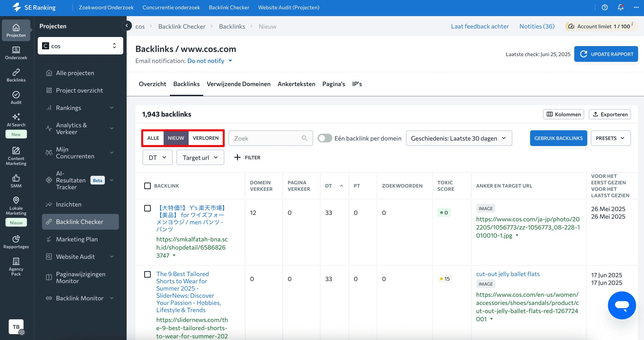Image resolution: width=644 pixels, height=340 pixels.
Task: Expand AI-Resultaten Tracker section
Action: (x=112, y=180)
